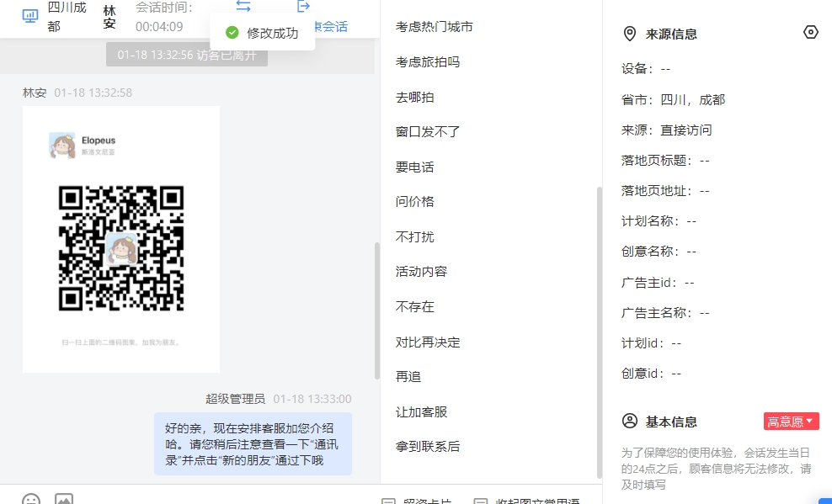This screenshot has height=504, width=832.
Task: Click the 落地页标题 row
Action: pyautogui.click(x=665, y=161)
